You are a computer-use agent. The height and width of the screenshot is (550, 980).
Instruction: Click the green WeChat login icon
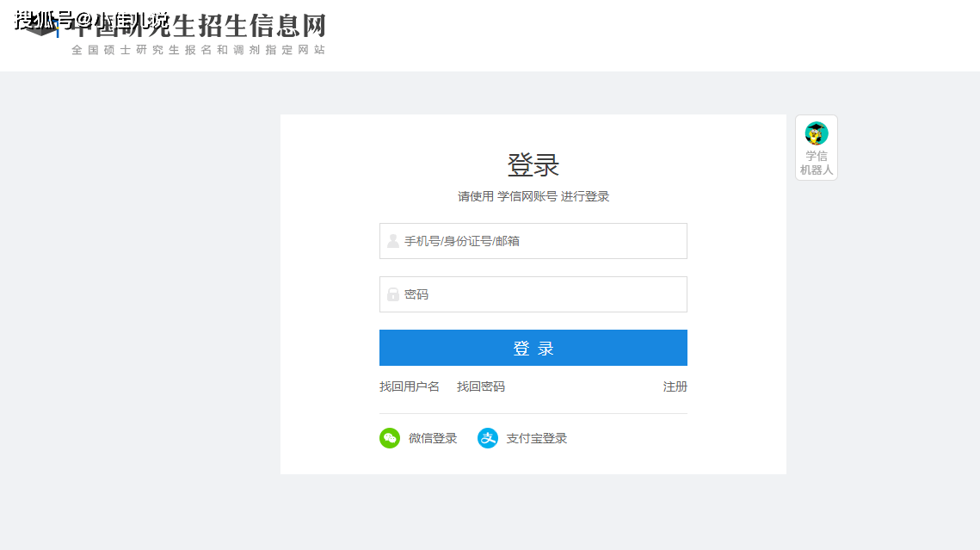[x=390, y=438]
